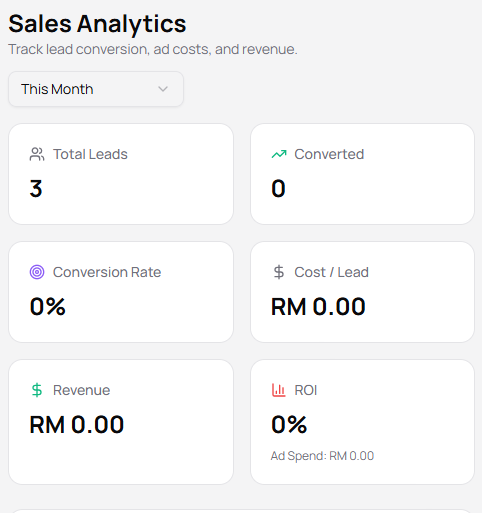Open the This Month period dropdown

coord(96,89)
